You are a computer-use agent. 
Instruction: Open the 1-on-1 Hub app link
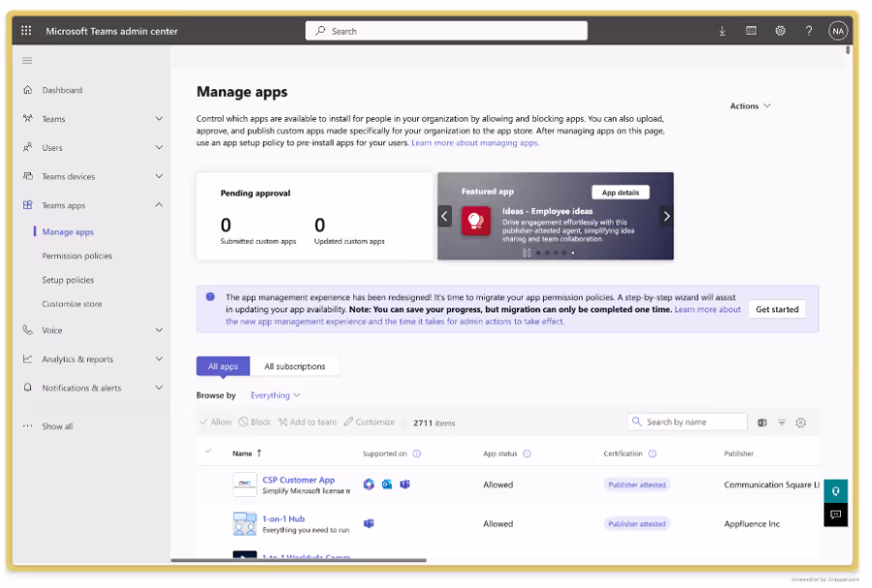(x=284, y=518)
